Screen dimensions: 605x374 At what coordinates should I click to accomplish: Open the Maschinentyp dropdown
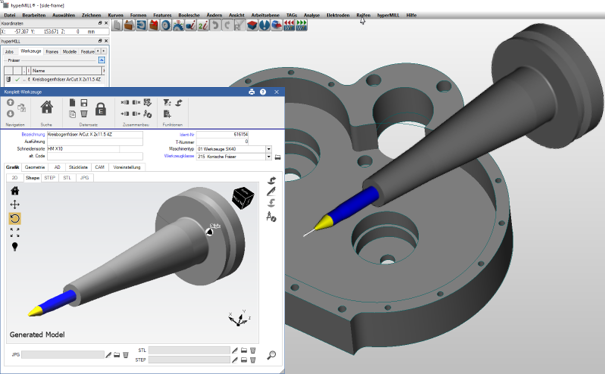coord(269,149)
